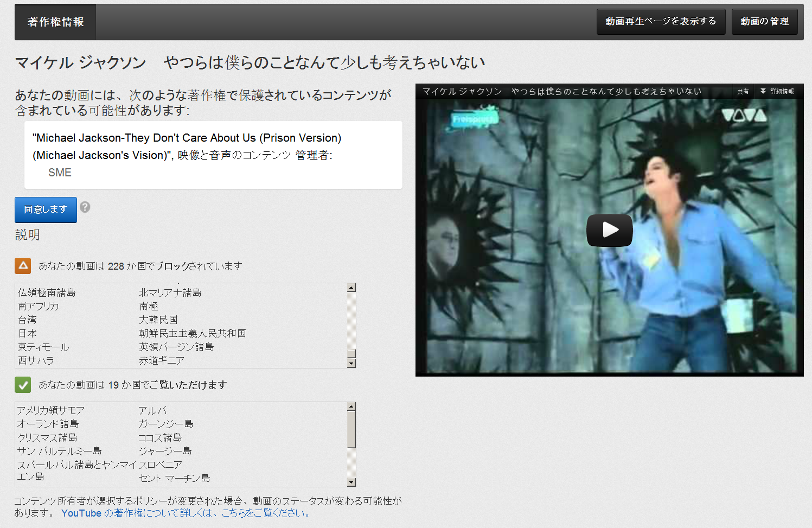Screen dimensions: 812x528
Task: Click blocked countries list scroll-down arrow
Action: coord(351,364)
